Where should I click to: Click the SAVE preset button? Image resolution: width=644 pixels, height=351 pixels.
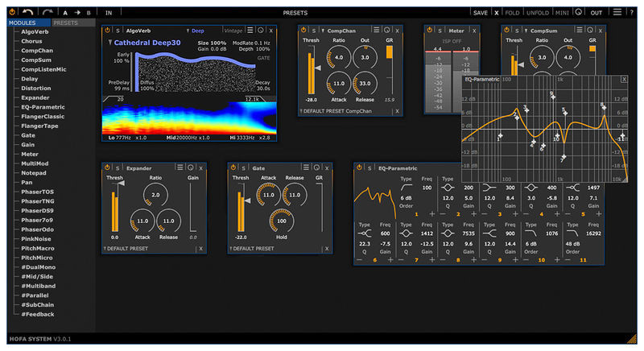coord(480,13)
